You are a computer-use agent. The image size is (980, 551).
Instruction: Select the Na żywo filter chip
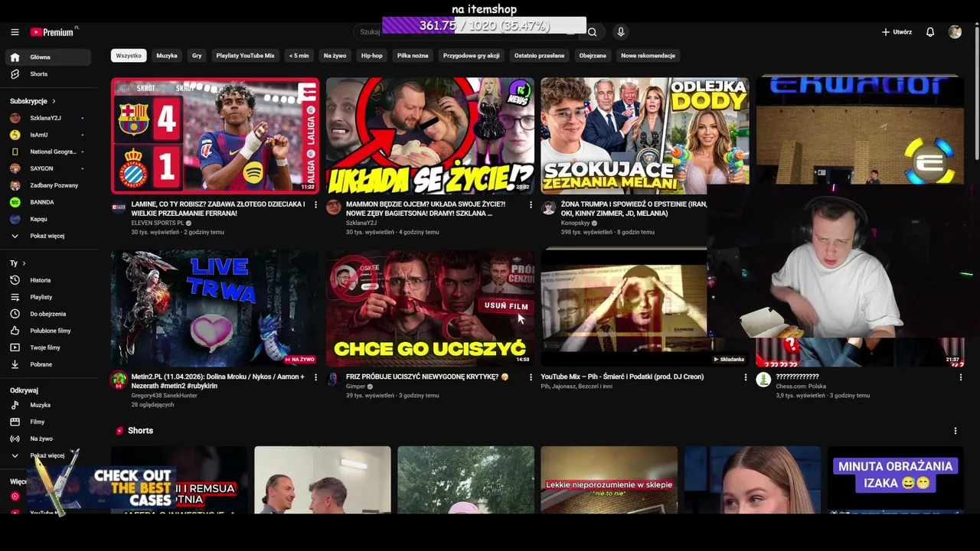pos(335,56)
